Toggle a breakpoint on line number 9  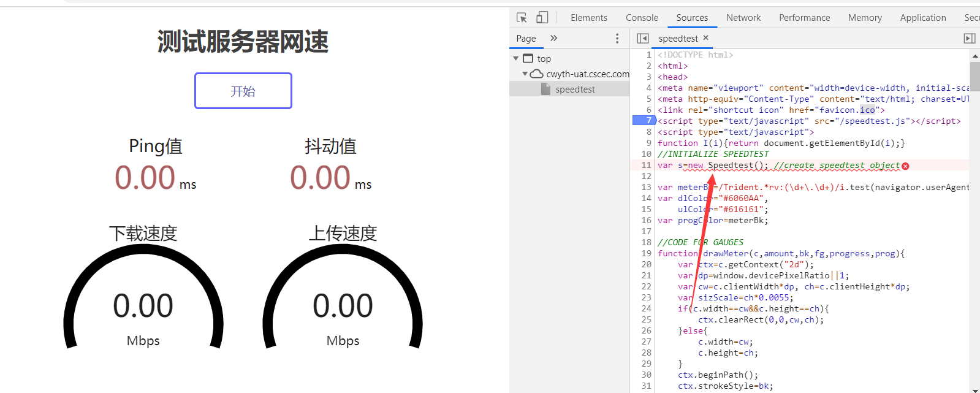(x=648, y=143)
